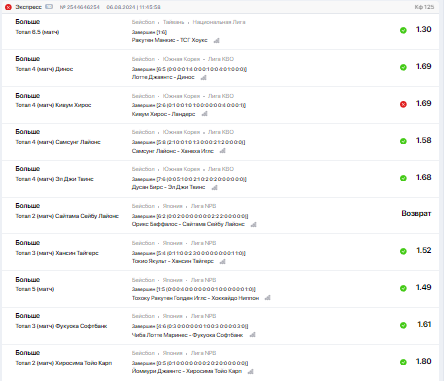This screenshot has width=444, height=381.
Task: Open match Йомиури Джаентс - Хиросима Тойо Карп
Action: (187, 371)
